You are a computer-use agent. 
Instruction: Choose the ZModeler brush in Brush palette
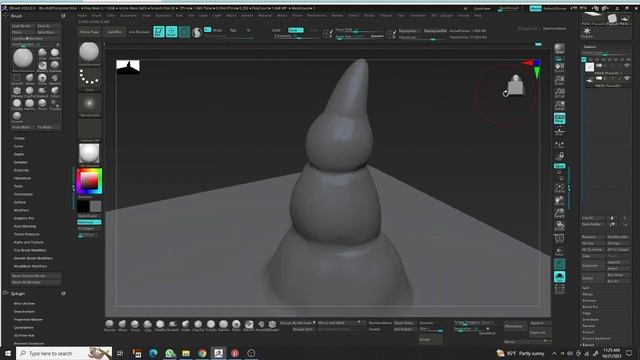17,91
